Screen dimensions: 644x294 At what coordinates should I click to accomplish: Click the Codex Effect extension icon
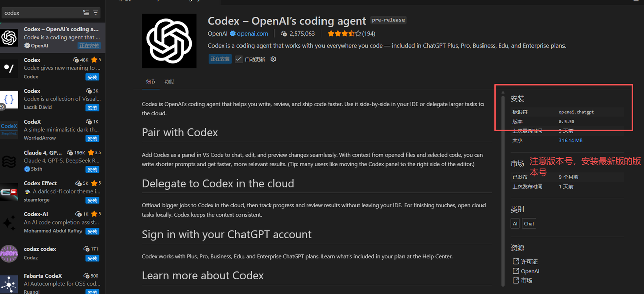click(x=9, y=192)
